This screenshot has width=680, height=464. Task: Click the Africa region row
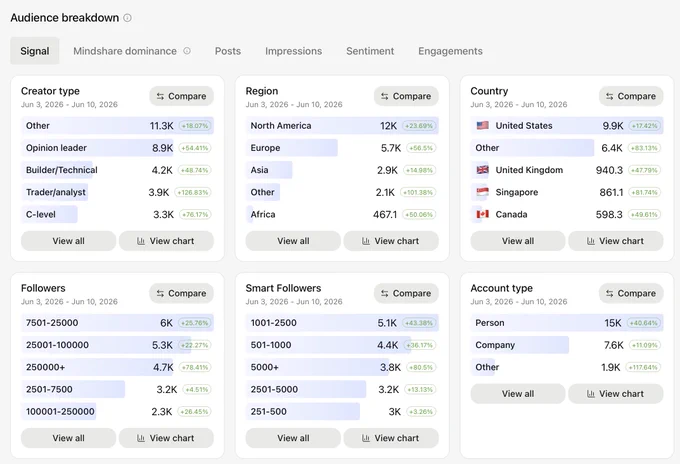coord(342,214)
